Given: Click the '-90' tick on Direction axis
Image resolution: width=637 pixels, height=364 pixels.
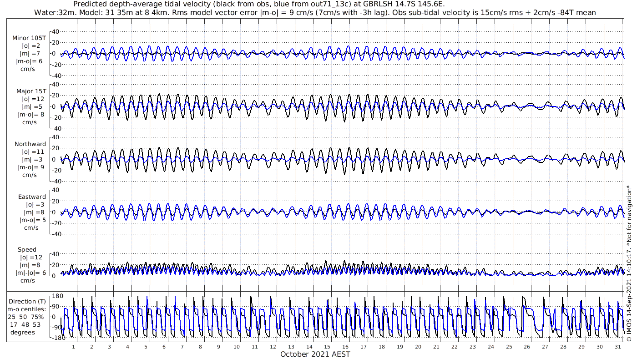Looking at the screenshot, I should [57, 328].
